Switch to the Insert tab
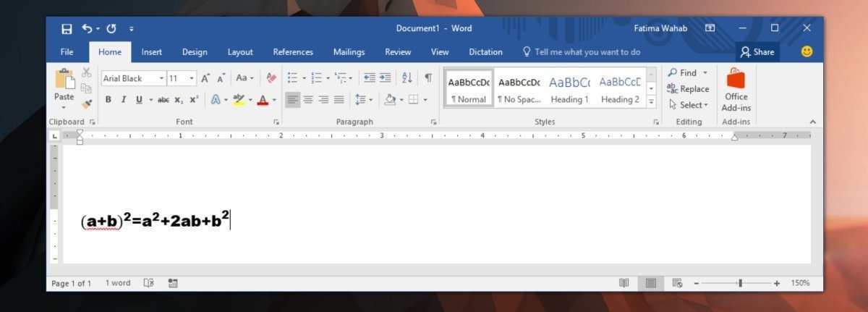Screen dimensions: 868x312 point(151,52)
